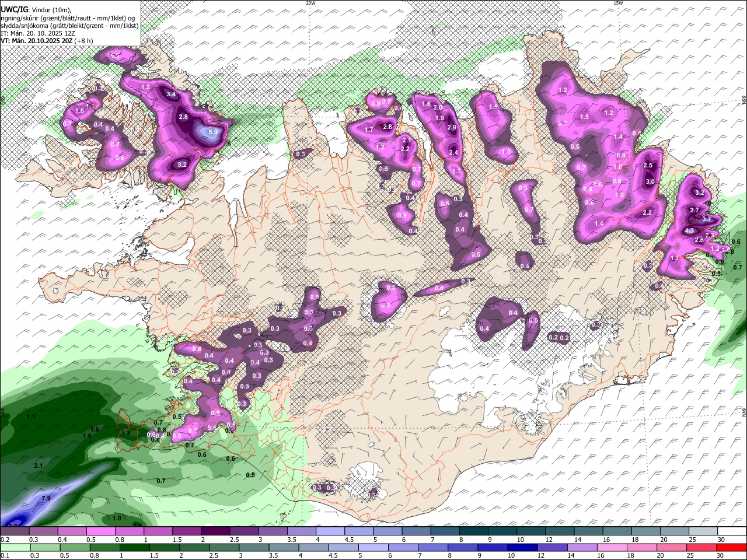The image size is (747, 560).
Task: Click the 7.9 rain value offshore southwest
Action: 47,498
